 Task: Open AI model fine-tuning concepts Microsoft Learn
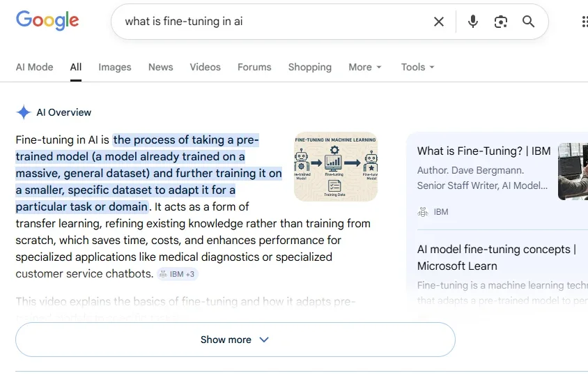[x=497, y=258]
